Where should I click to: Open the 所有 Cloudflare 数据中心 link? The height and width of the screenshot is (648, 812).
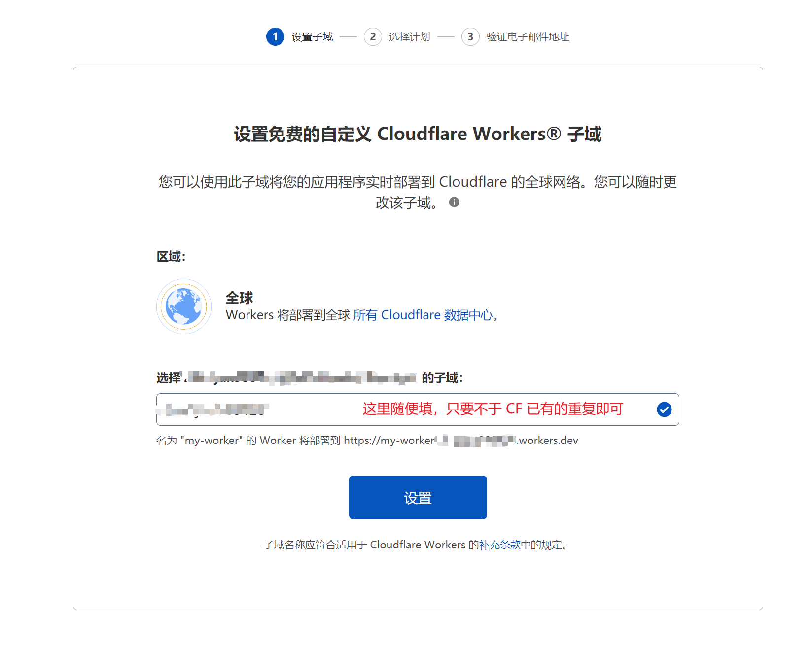coord(423,315)
